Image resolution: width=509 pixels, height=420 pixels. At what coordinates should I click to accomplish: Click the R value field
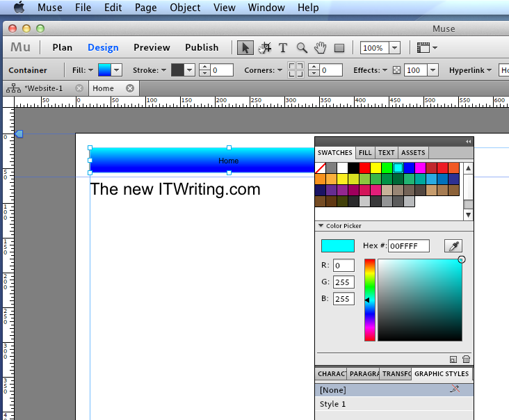click(344, 265)
